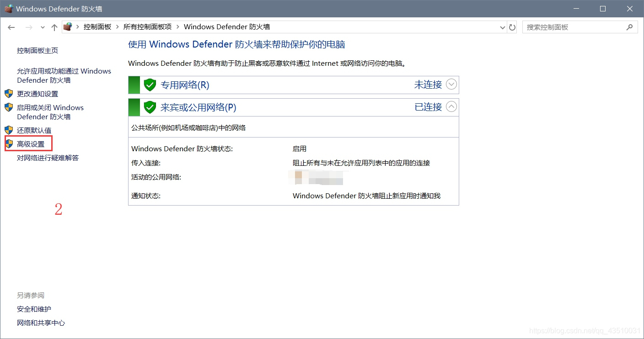Viewport: 644px width, 339px height.
Task: Click the green shield icon for 专用网络
Action: (150, 85)
